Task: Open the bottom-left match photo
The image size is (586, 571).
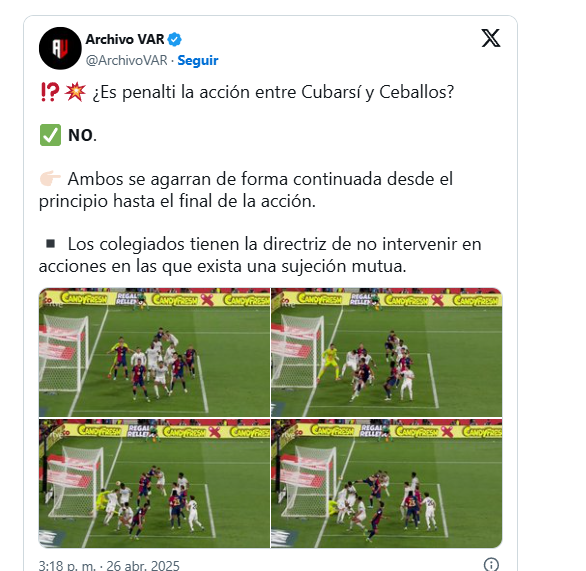Action: (154, 483)
